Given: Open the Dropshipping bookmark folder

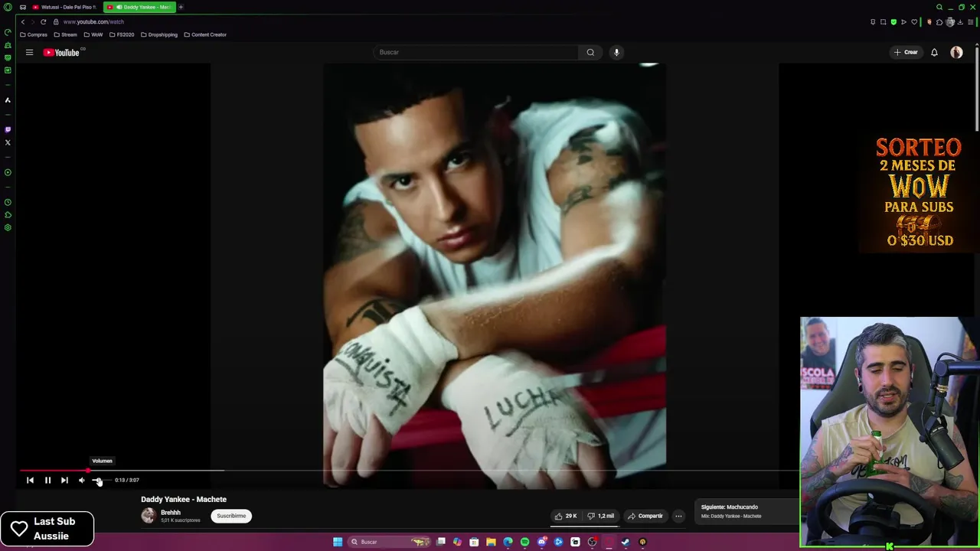Looking at the screenshot, I should click(x=159, y=34).
